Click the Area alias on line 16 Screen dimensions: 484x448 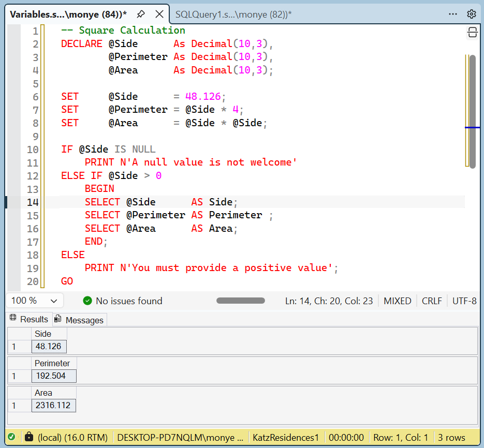(221, 229)
